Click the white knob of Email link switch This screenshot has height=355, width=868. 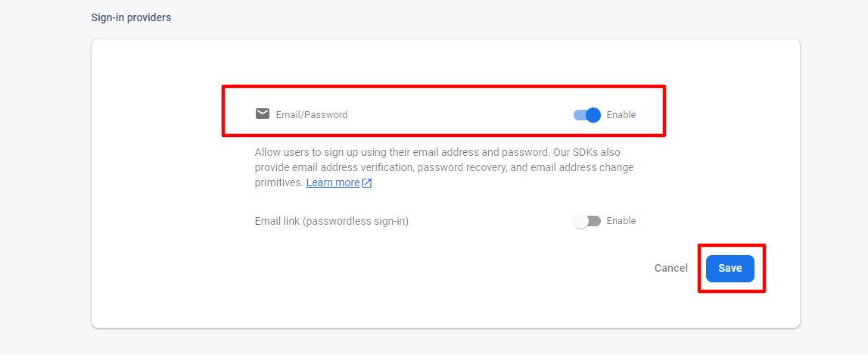[x=580, y=221]
